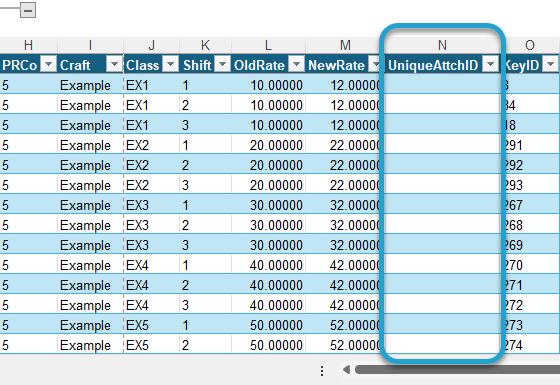The width and height of the screenshot is (560, 385).
Task: Select Class cell EX5 with Shift 1
Action: (x=151, y=325)
